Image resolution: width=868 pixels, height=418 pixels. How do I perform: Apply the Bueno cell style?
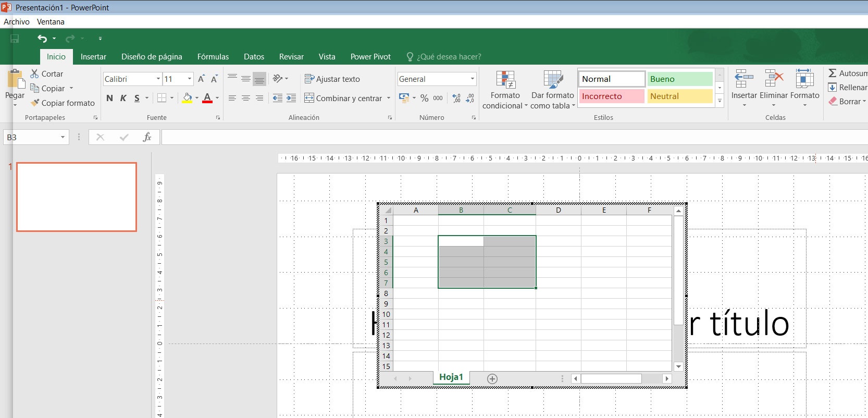[x=680, y=79]
